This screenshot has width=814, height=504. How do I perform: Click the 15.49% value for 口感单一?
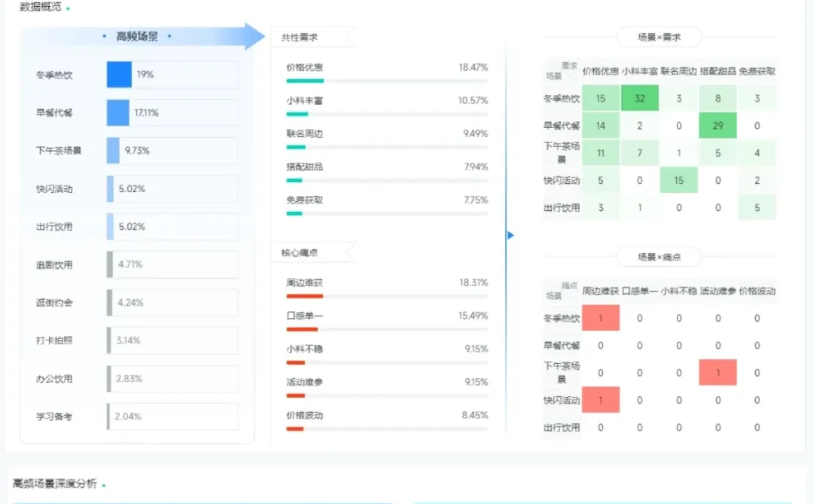473,316
